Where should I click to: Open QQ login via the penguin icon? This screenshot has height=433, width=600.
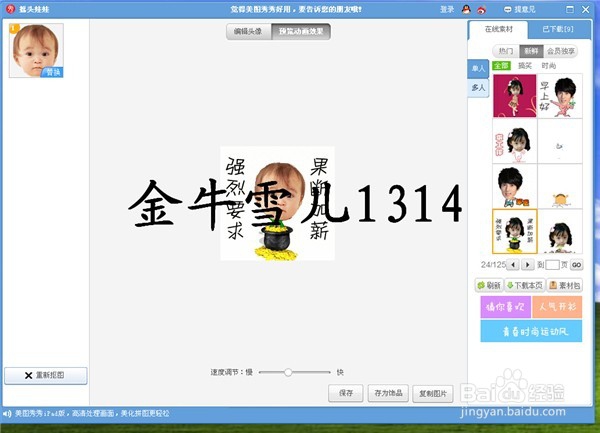tap(466, 10)
